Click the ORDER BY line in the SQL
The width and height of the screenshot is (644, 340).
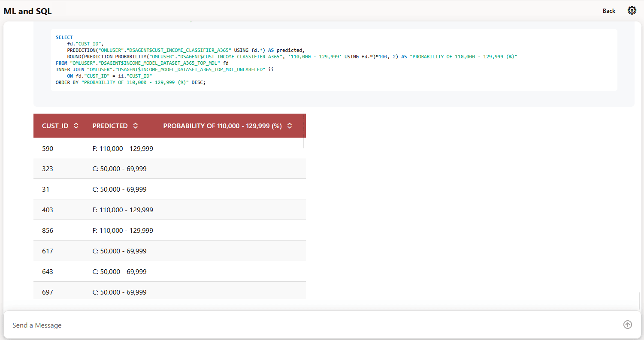coord(131,82)
